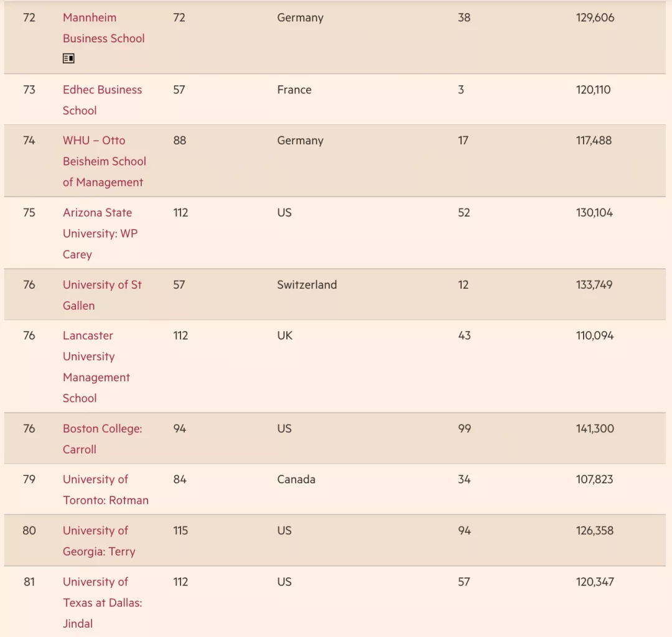Click rank number 79 in the table
672x637 pixels.
click(29, 480)
